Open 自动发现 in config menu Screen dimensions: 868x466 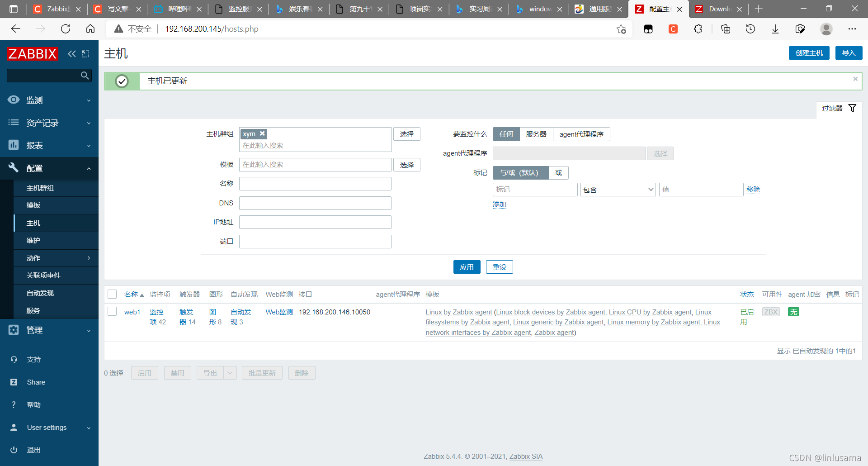[x=56, y=293]
